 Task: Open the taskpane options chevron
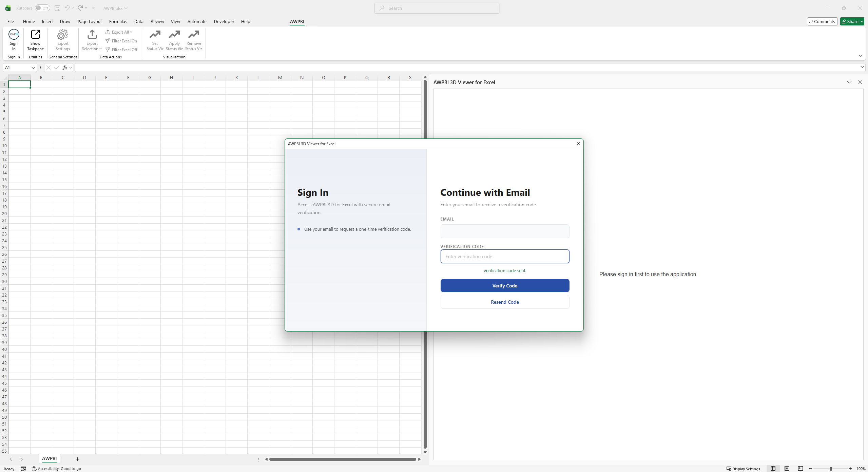coord(849,82)
